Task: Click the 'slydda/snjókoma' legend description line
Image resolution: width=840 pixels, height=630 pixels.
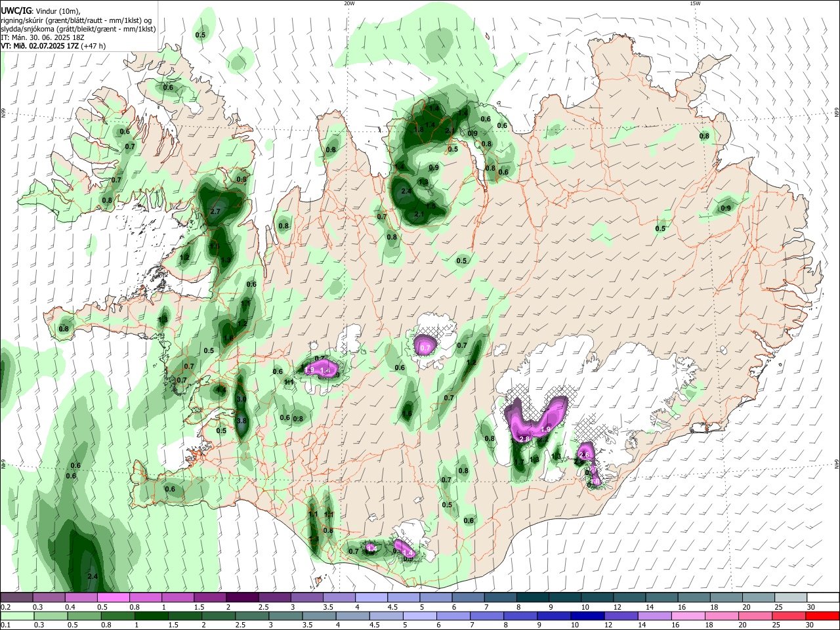Action: [x=78, y=29]
